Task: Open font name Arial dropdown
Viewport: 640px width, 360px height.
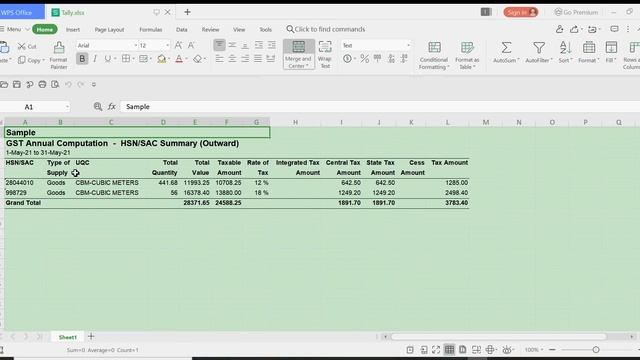Action: pos(136,45)
